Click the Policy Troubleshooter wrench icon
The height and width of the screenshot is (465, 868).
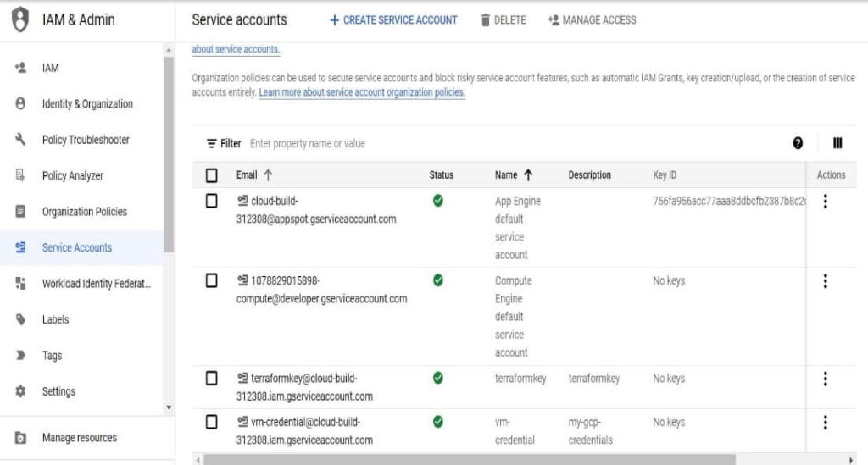[20, 140]
